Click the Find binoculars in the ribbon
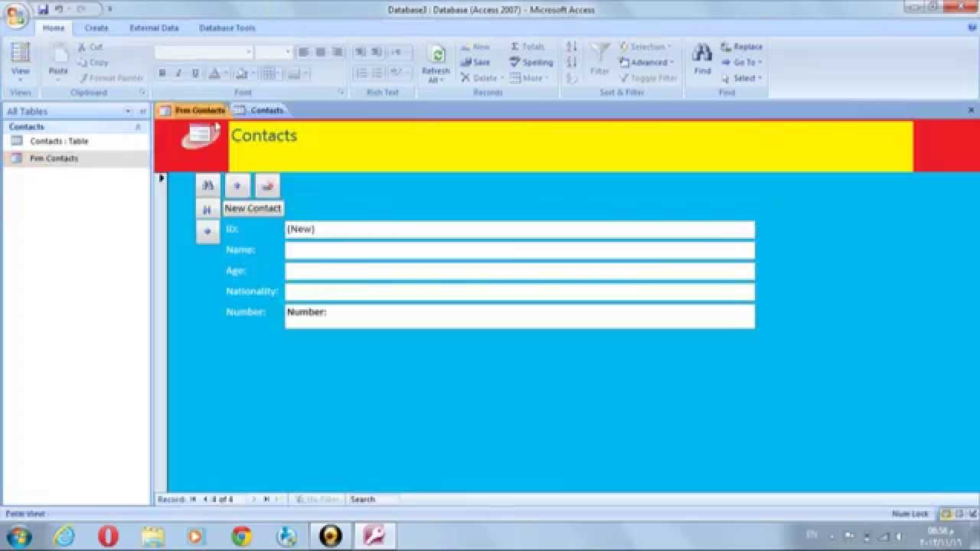This screenshot has height=551, width=980. tap(702, 54)
